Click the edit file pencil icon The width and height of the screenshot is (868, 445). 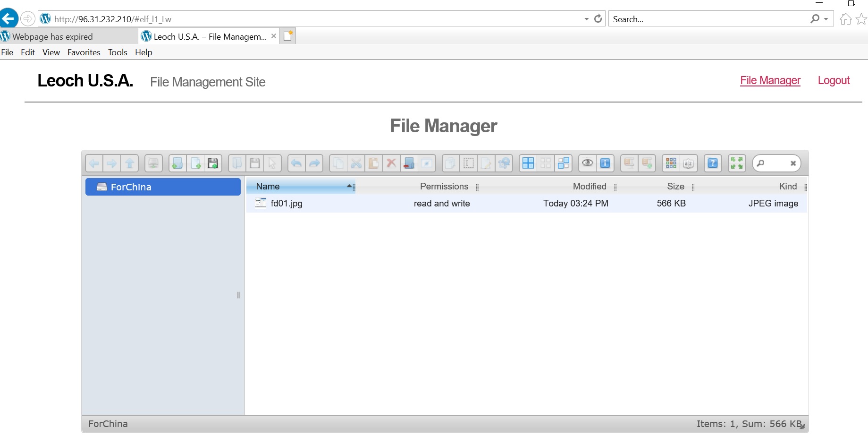point(486,163)
